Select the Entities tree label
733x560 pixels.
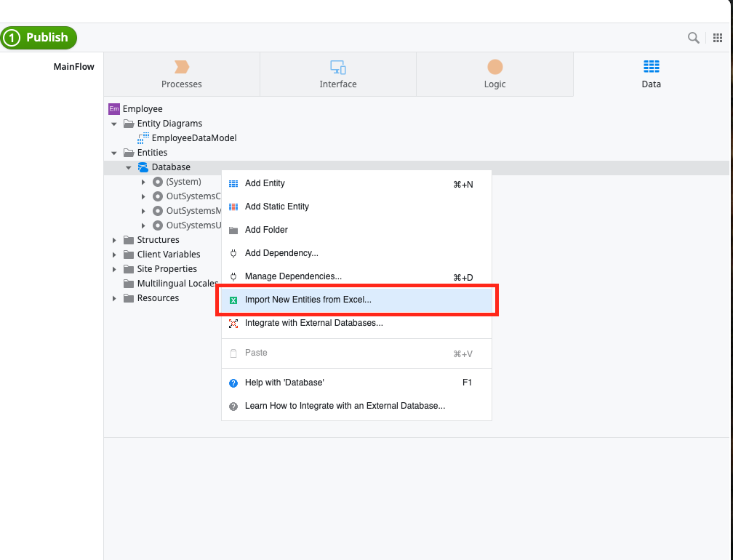[152, 153]
